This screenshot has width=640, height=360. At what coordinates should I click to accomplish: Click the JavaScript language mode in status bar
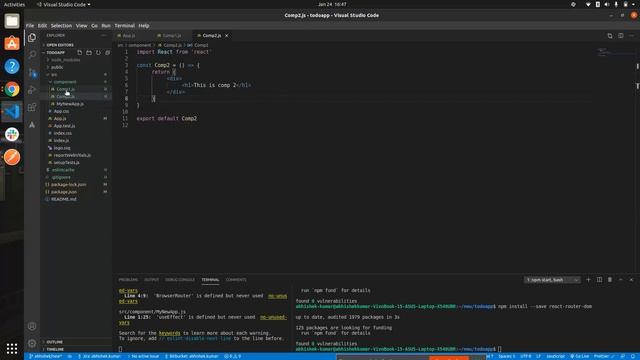pyautogui.click(x=556, y=356)
